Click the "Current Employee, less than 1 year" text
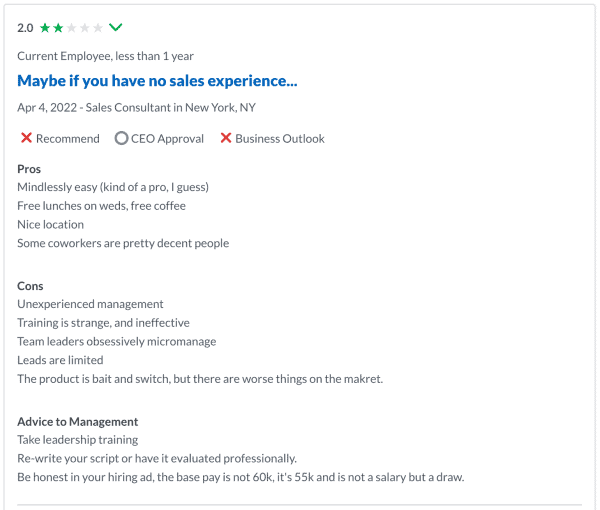The image size is (600, 510). point(105,56)
